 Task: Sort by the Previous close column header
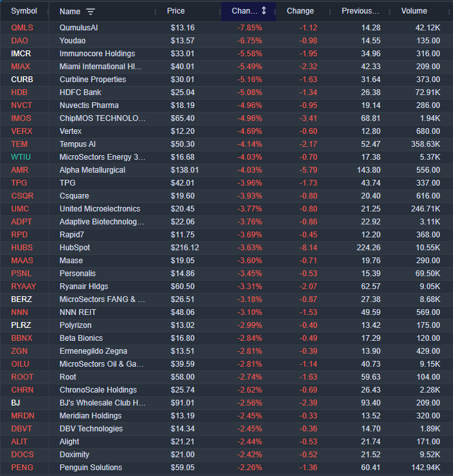[x=360, y=11]
